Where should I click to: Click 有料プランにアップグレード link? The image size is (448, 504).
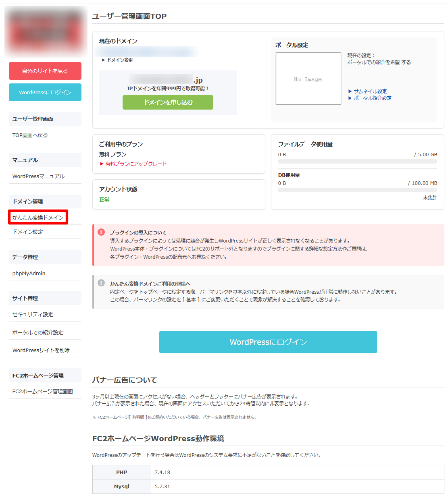pyautogui.click(x=136, y=164)
